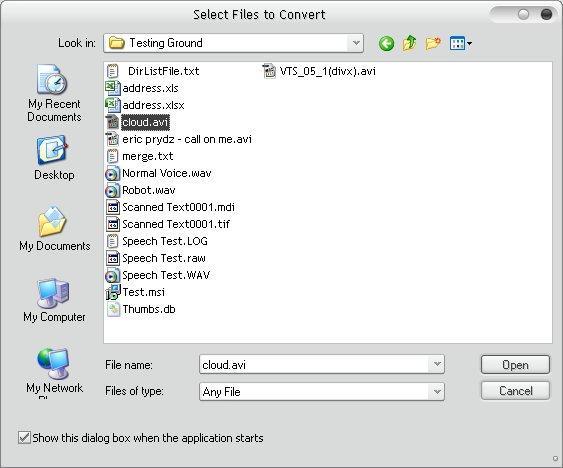The image size is (563, 468).
Task: Click the VTS_05_1(divx).avi video icon
Action: point(269,71)
